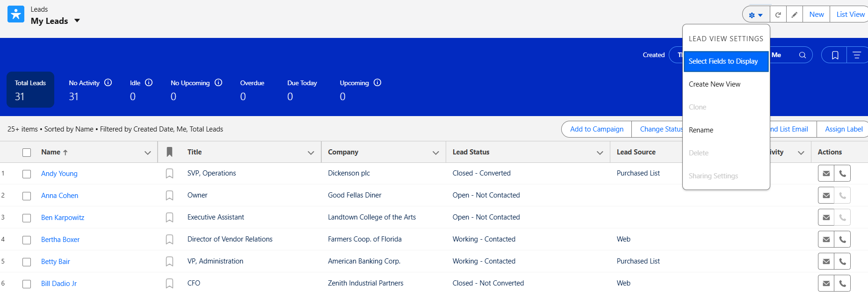Open the Company column chevron menu
This screenshot has height=293, width=868.
click(436, 153)
